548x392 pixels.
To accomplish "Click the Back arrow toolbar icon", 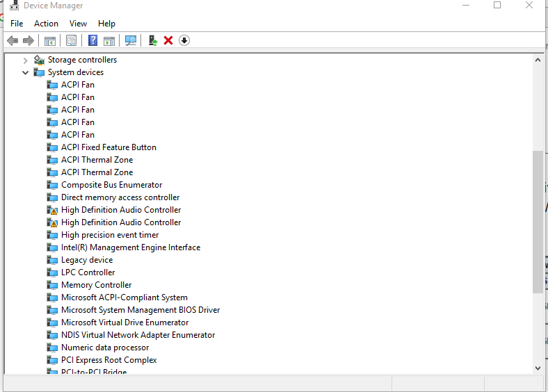I will [13, 40].
